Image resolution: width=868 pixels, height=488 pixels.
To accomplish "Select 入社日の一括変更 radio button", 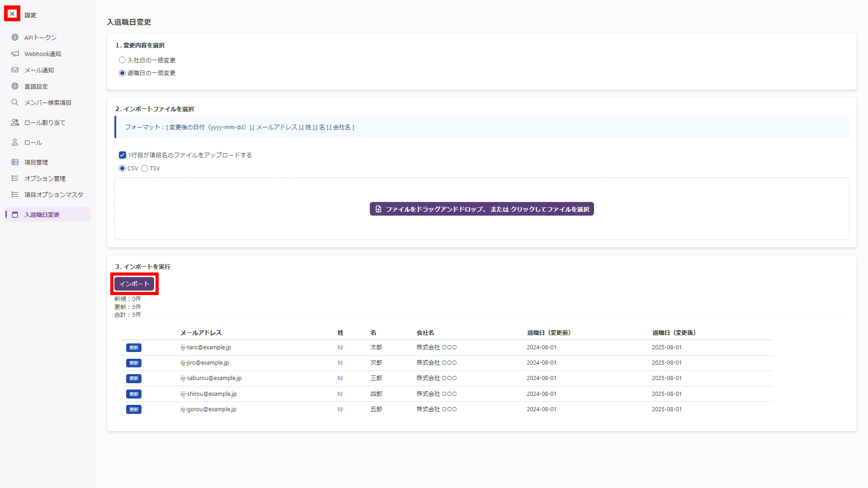I will tap(122, 60).
